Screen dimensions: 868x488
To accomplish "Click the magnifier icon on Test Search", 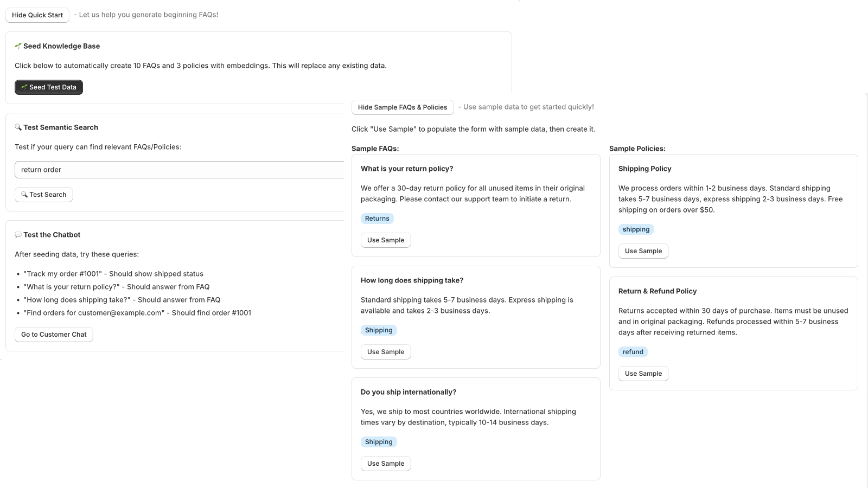I will [x=24, y=194].
